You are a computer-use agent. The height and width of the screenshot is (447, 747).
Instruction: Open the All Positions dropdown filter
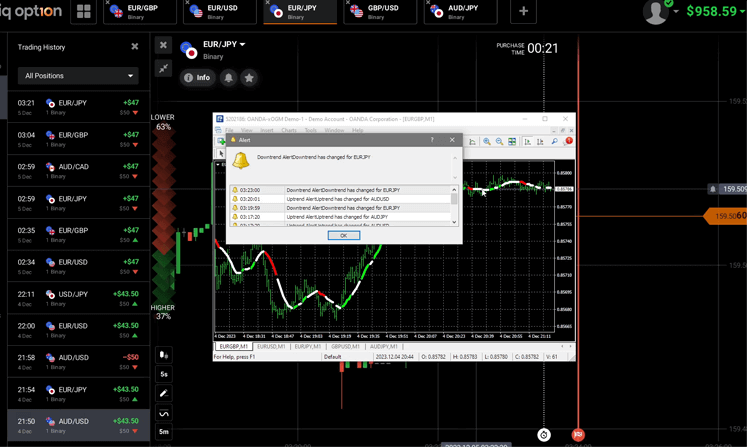(x=78, y=76)
